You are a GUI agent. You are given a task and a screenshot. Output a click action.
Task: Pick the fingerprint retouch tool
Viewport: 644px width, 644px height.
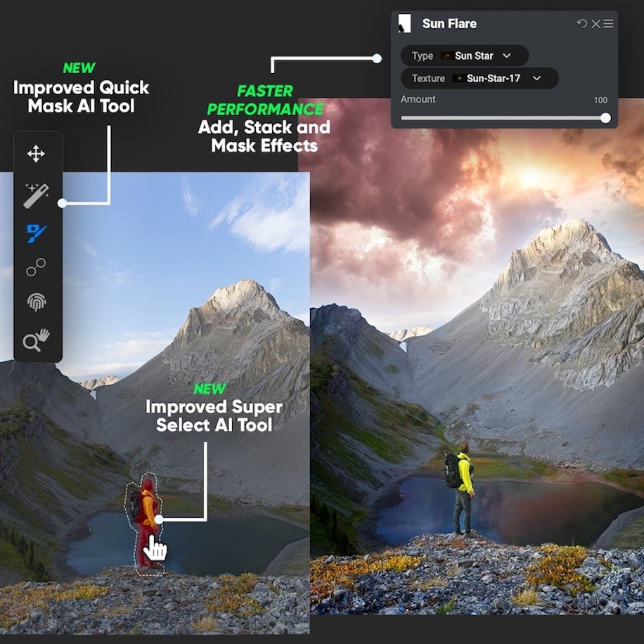click(36, 302)
